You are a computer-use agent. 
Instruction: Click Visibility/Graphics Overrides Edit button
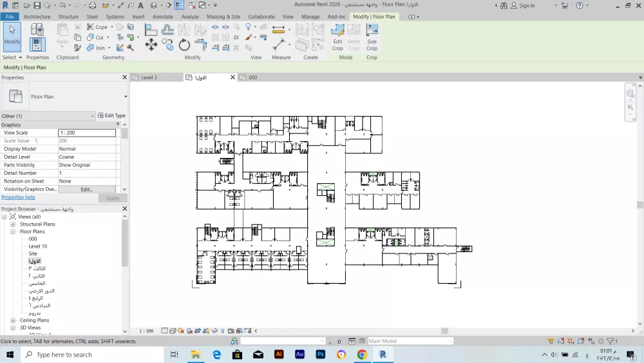(x=87, y=189)
